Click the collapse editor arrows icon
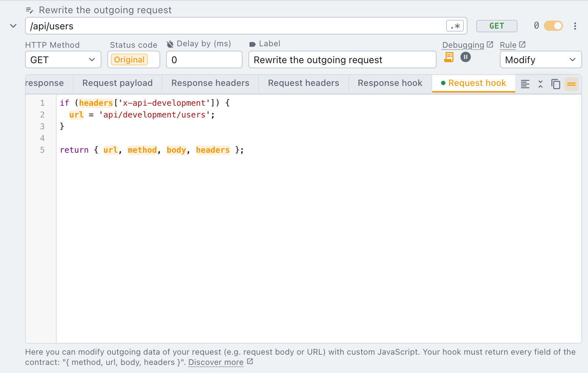Screen dimensions: 588x373 coord(541,84)
